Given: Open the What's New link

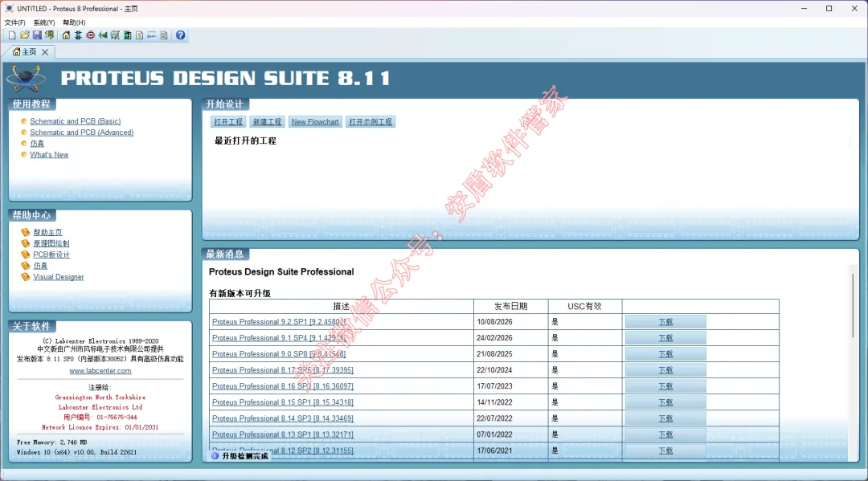Looking at the screenshot, I should click(x=49, y=155).
